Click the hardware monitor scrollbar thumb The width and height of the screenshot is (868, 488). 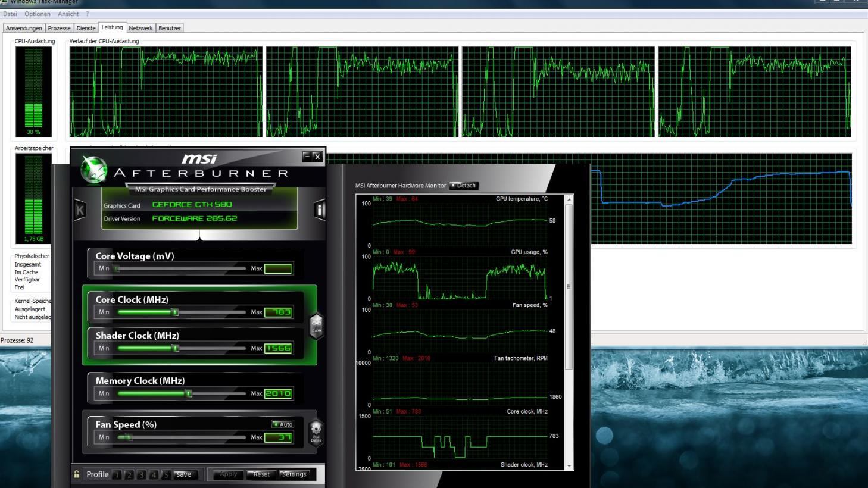click(569, 287)
